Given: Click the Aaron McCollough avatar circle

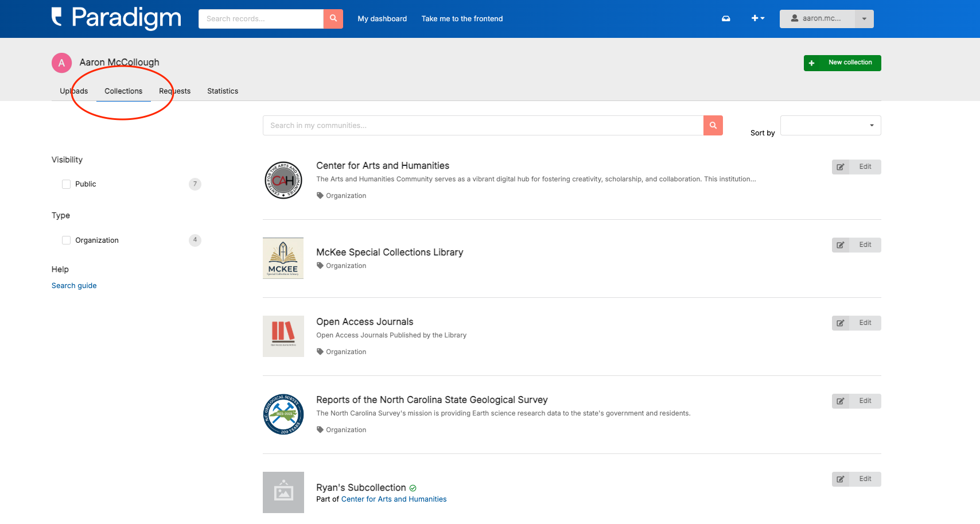Looking at the screenshot, I should click(62, 63).
